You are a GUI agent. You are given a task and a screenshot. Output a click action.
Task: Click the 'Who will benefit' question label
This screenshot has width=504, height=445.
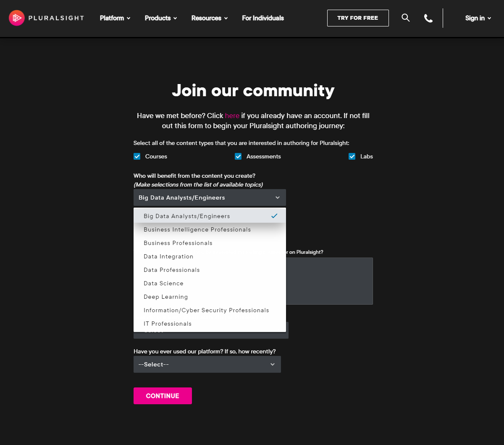point(194,176)
